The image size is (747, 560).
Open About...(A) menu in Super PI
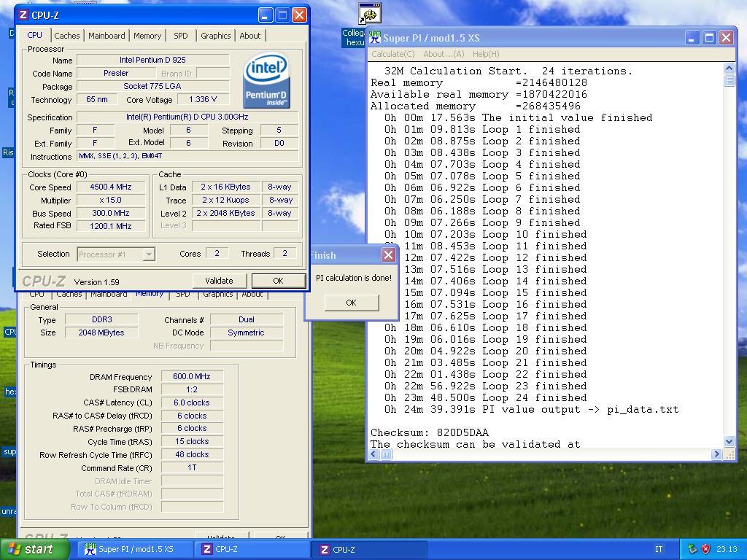pos(444,54)
